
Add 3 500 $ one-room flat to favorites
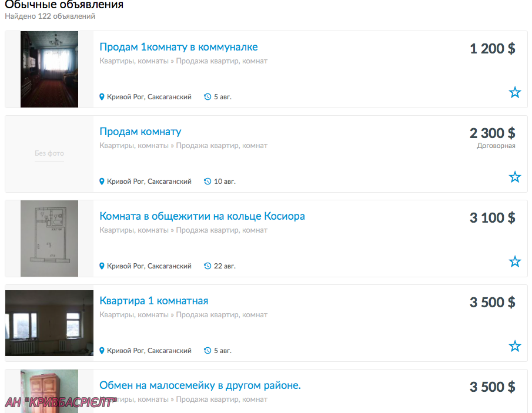tap(515, 346)
